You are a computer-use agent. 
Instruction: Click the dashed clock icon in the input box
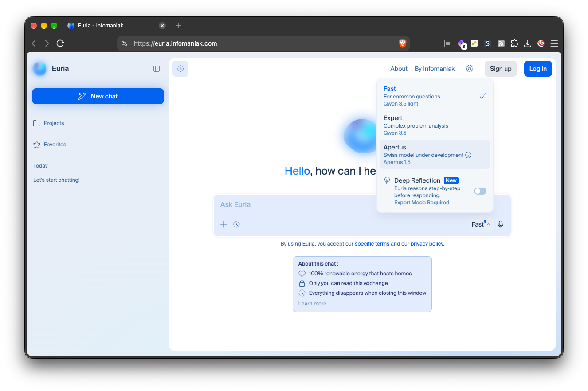[x=236, y=224]
